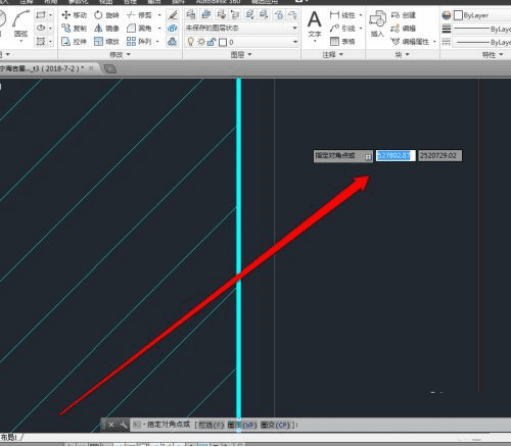Select the Fillet (圆角) tool
This screenshot has height=447, width=511.
139,28
